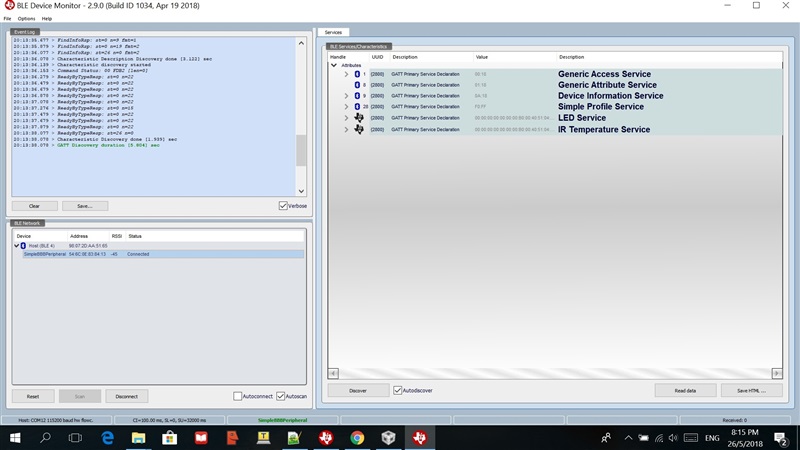This screenshot has width=800, height=450.
Task: Click ENG language indicator in the taskbar
Action: coord(712,438)
